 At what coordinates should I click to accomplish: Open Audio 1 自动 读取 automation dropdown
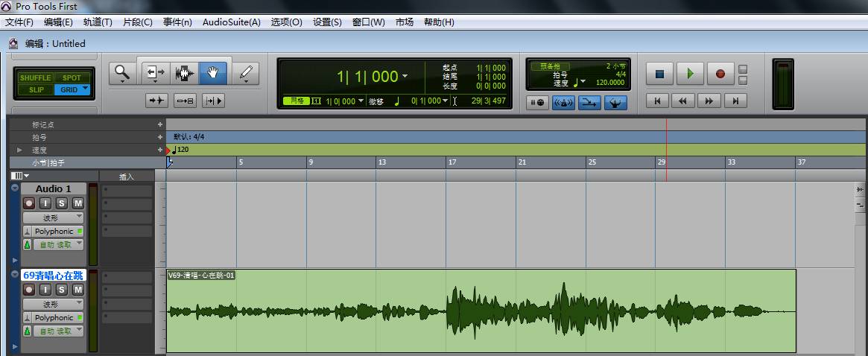[58, 245]
